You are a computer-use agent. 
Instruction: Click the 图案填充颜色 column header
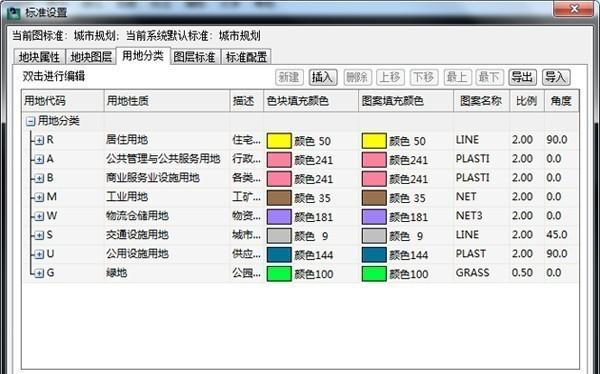(x=406, y=101)
